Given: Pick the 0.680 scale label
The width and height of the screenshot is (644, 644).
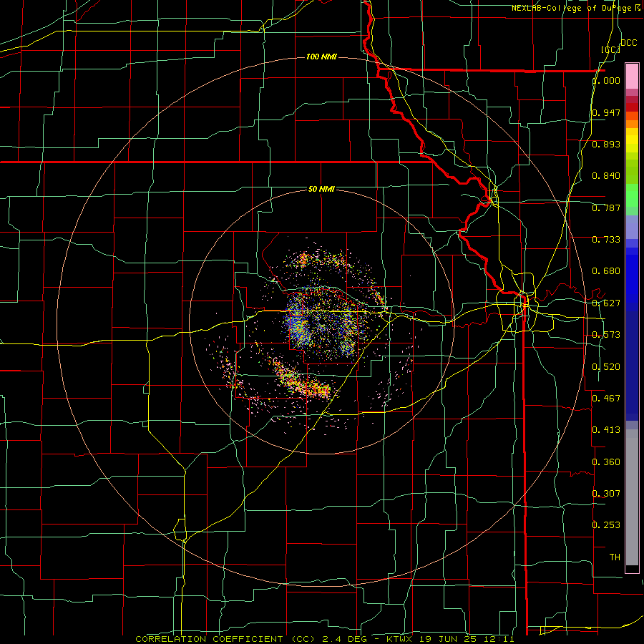Looking at the screenshot, I should pos(606,271).
